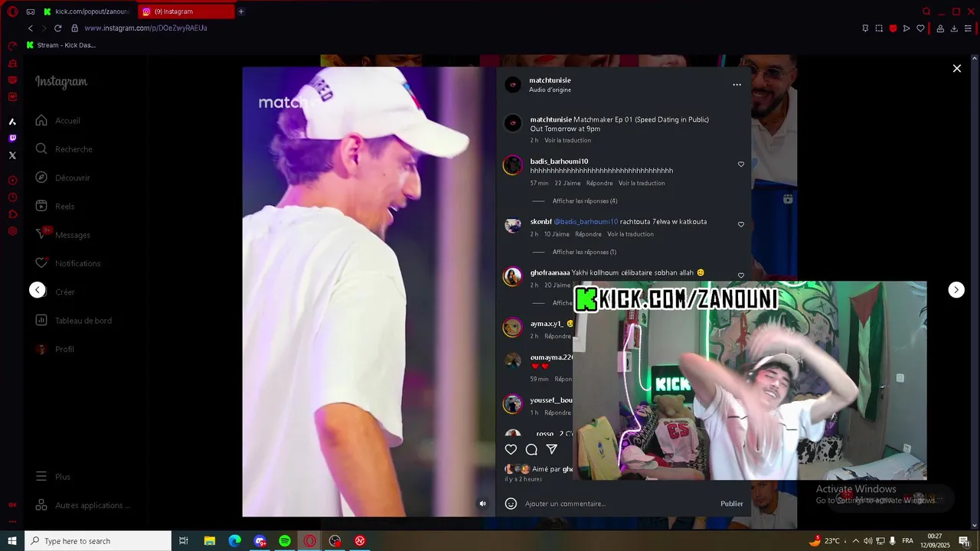
Task: Toggle video sound with speaker icon
Action: tap(482, 504)
